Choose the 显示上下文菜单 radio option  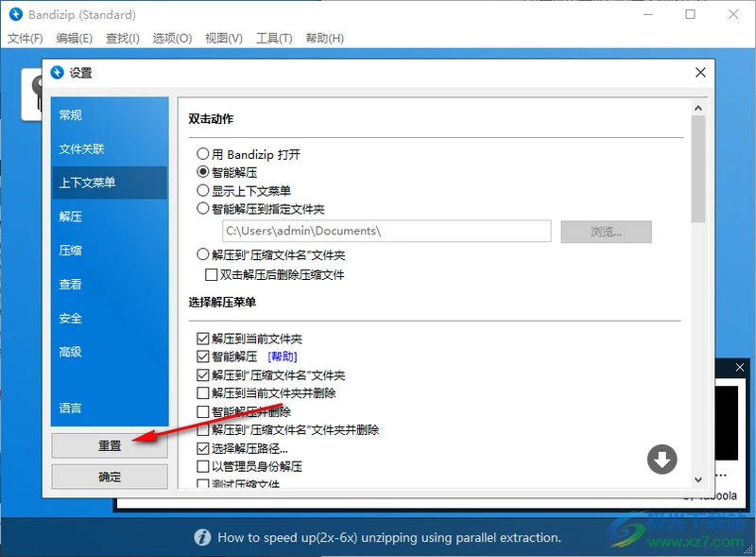(203, 190)
